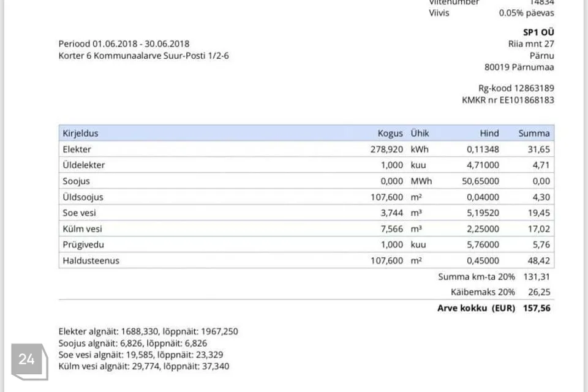Click the Kirjeldus column header
Image resolution: width=588 pixels, height=392 pixels.
point(80,133)
